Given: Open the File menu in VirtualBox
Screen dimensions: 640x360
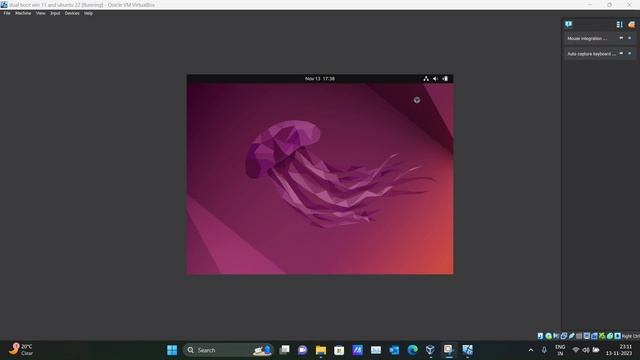Looking at the screenshot, I should [7, 13].
